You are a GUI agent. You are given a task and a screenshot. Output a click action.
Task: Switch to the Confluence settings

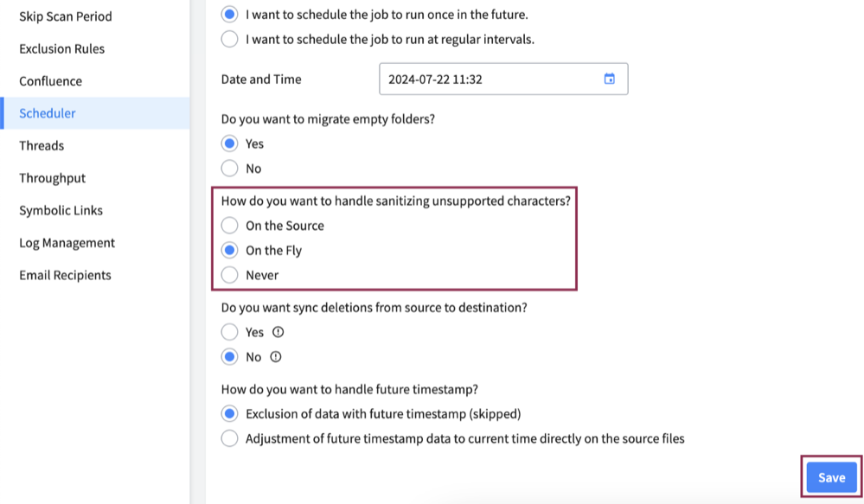tap(49, 80)
